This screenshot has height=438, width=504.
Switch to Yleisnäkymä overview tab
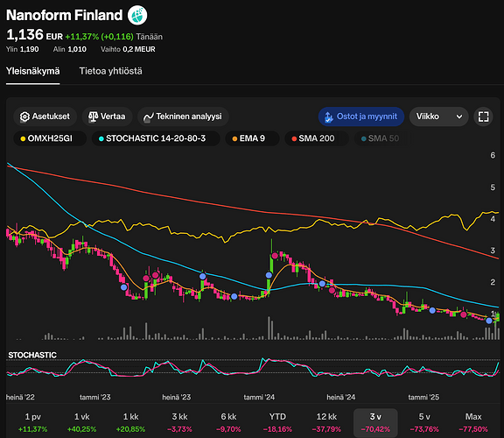click(32, 71)
